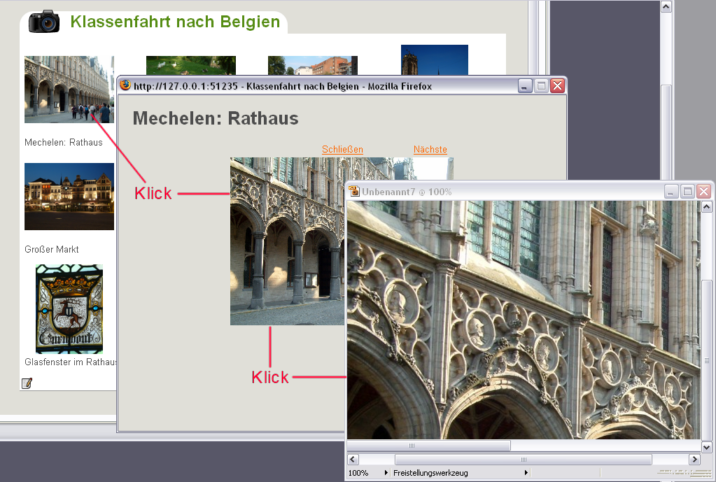716x482 pixels.
Task: Click the horizontal scrollbar left arrow in Unbenannt7
Action: coord(353,459)
